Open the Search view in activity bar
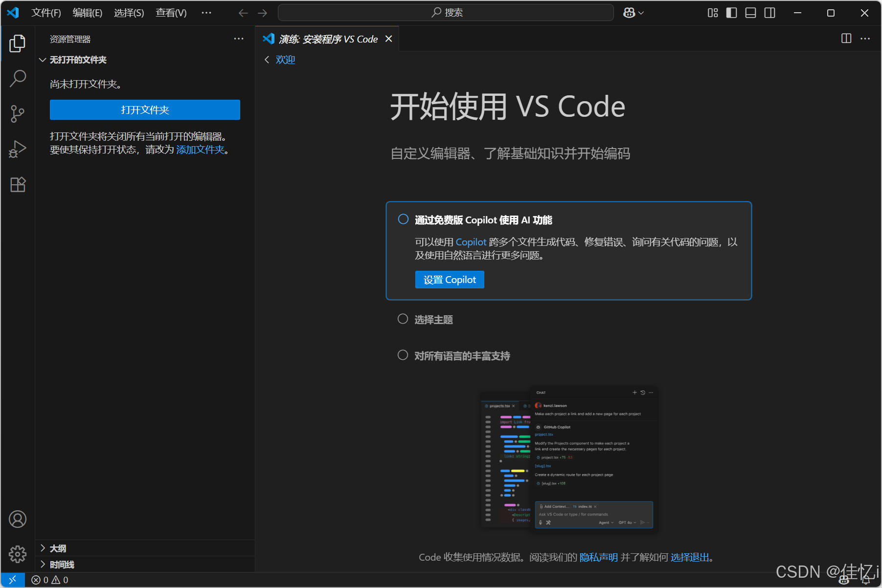882x588 pixels. click(18, 78)
